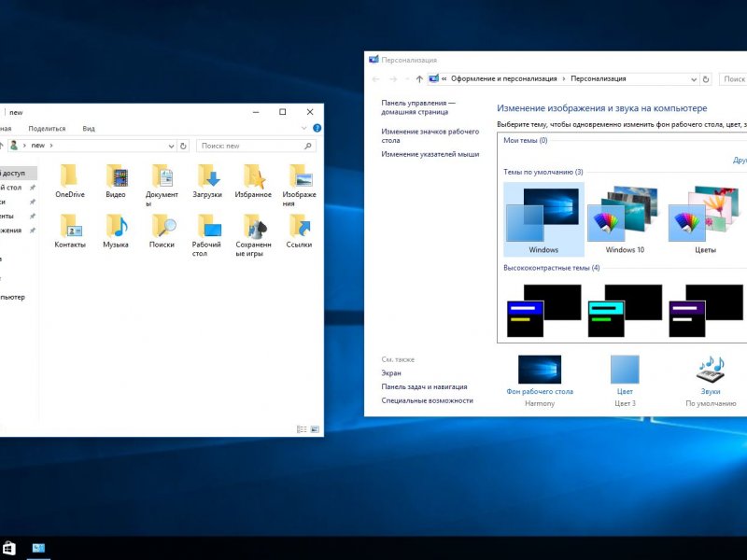
Task: Open the Документы folder
Action: [162, 185]
